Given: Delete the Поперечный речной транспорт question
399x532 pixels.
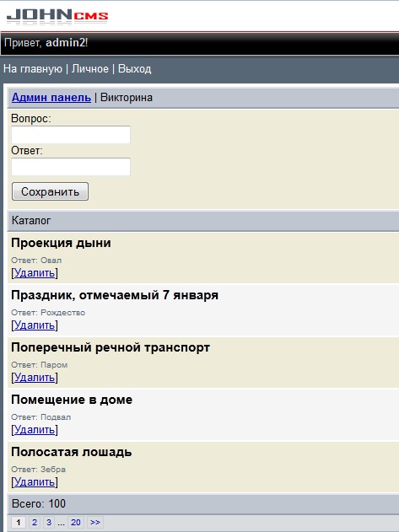Looking at the screenshot, I should [35, 377].
